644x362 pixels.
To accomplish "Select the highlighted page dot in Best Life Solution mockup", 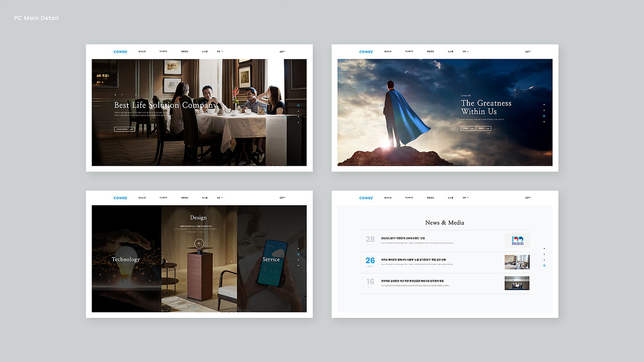I will click(x=298, y=105).
